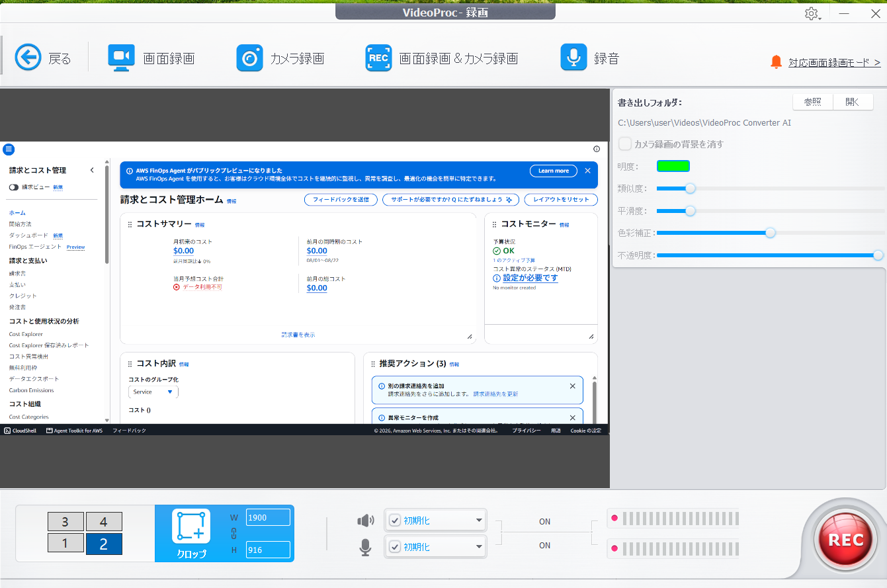This screenshot has width=887, height=588.
Task: Click フィードバックを送信 button in preview
Action: tap(341, 199)
